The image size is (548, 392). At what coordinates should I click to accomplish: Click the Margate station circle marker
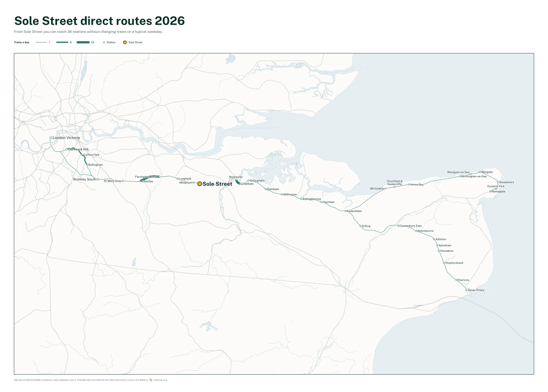click(x=480, y=172)
